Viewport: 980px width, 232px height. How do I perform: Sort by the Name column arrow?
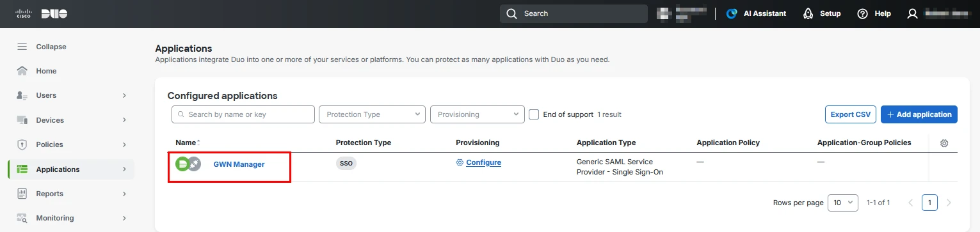198,143
